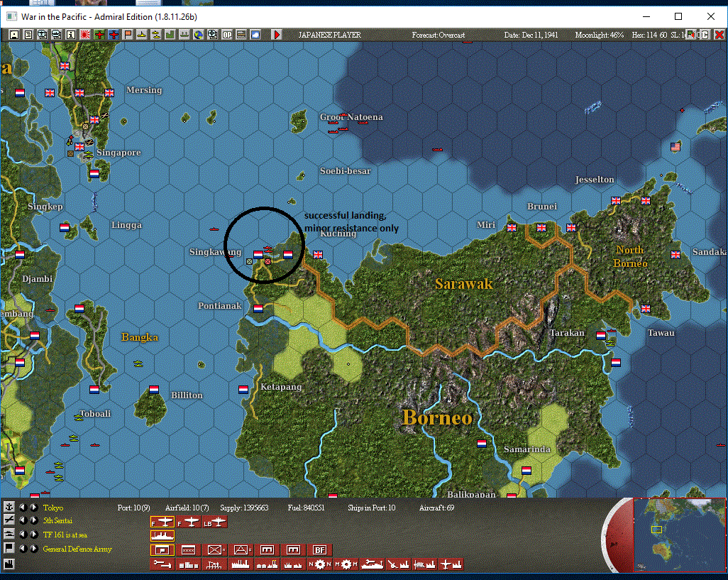
Task: Click the red plane on blue toolbar icon
Action: tap(114, 34)
